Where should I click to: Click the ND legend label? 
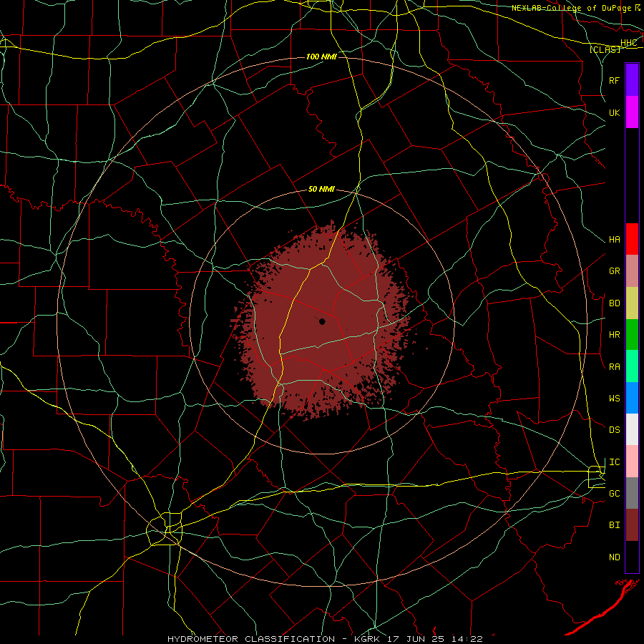tap(614, 557)
